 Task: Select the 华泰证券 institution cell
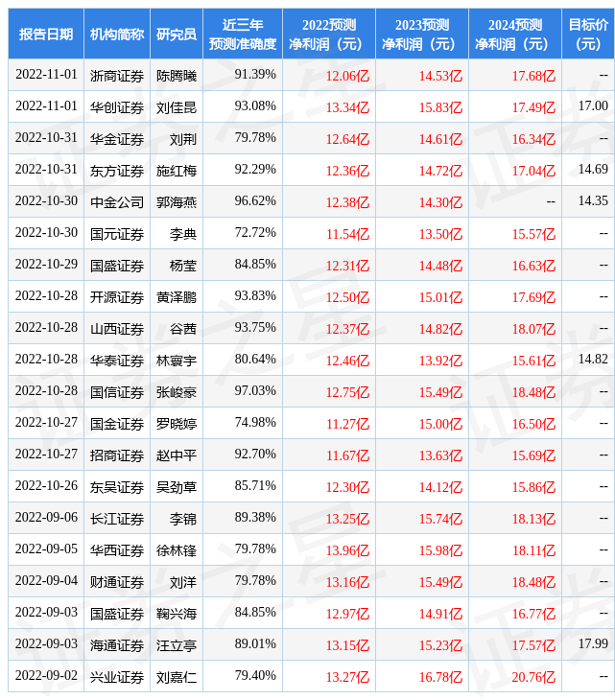[x=117, y=361]
